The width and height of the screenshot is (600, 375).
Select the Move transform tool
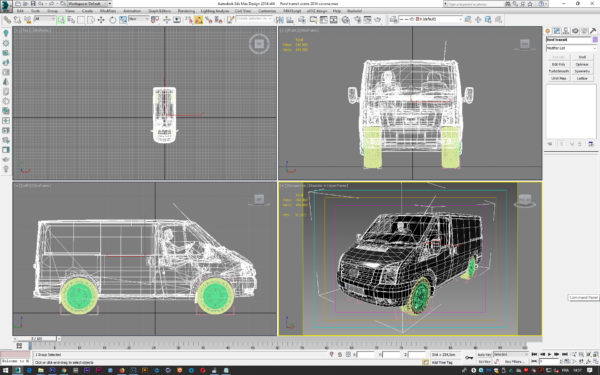[101, 20]
